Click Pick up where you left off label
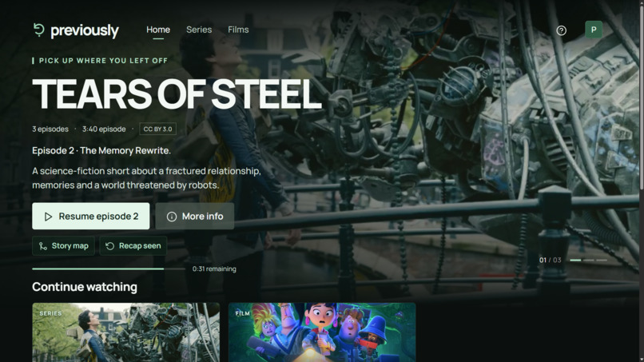 [x=103, y=61]
